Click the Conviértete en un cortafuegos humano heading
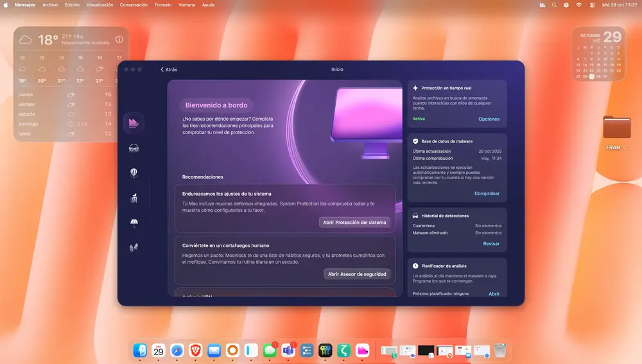This screenshot has width=642, height=364. [225, 246]
